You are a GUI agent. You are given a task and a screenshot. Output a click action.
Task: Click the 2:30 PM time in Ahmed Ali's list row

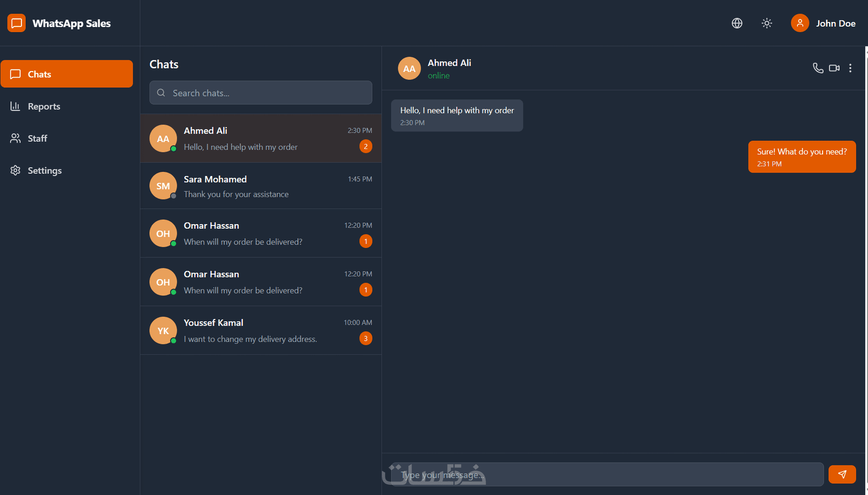(360, 131)
